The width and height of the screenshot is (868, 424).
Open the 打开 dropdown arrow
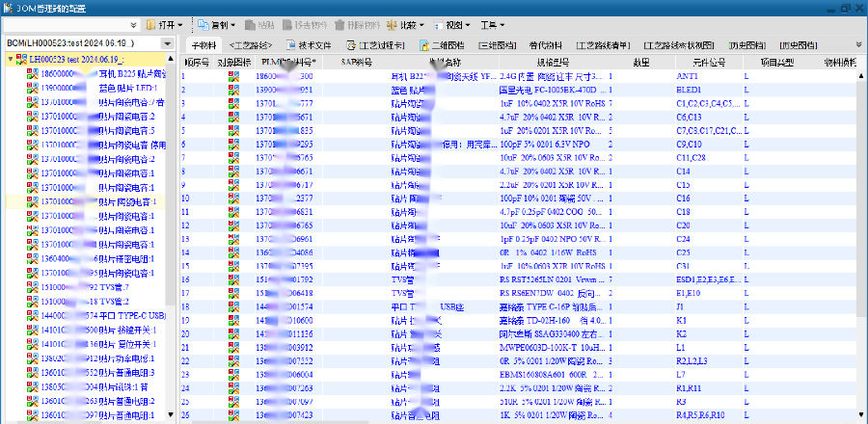(179, 25)
